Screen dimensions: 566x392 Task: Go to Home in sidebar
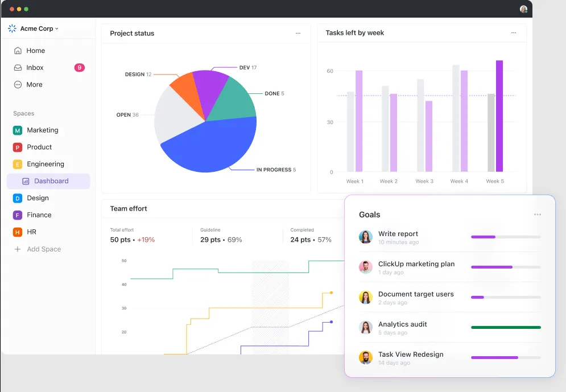click(x=36, y=51)
